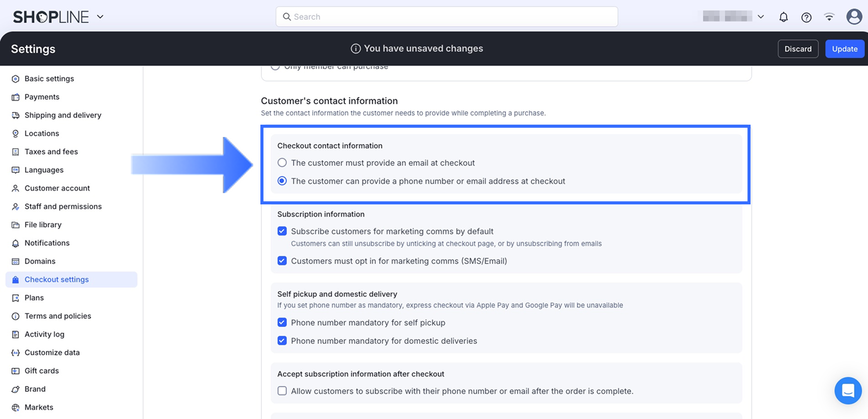This screenshot has width=868, height=419.
Task: Click the user profile avatar icon
Action: point(854,17)
